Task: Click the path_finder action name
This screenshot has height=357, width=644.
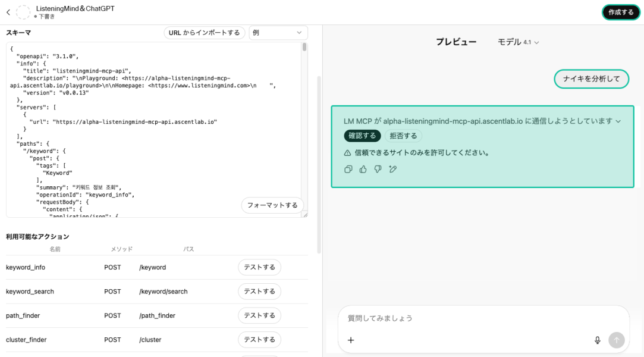Action: (x=23, y=315)
